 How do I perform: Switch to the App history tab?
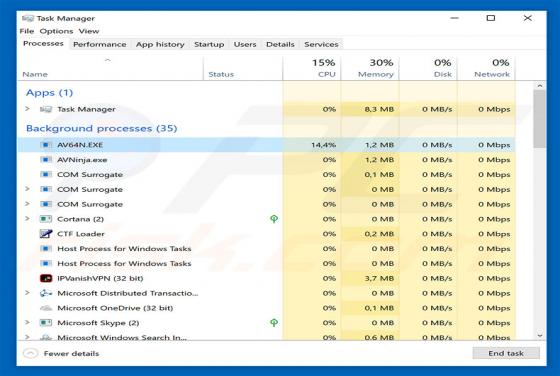160,44
